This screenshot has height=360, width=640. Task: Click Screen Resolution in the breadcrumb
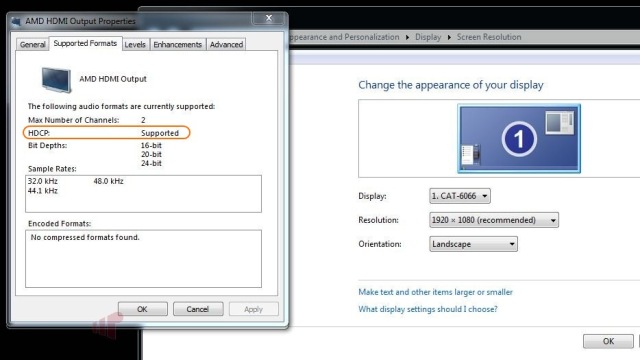489,37
